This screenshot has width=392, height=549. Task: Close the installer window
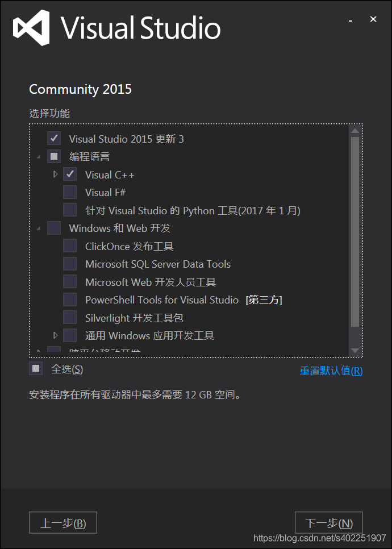pyautogui.click(x=373, y=19)
